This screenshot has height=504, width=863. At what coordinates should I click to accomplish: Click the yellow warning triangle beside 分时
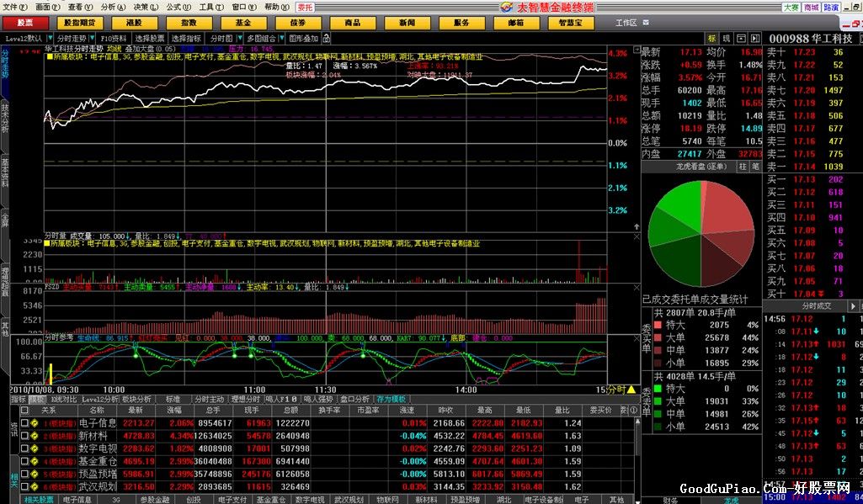click(x=631, y=390)
